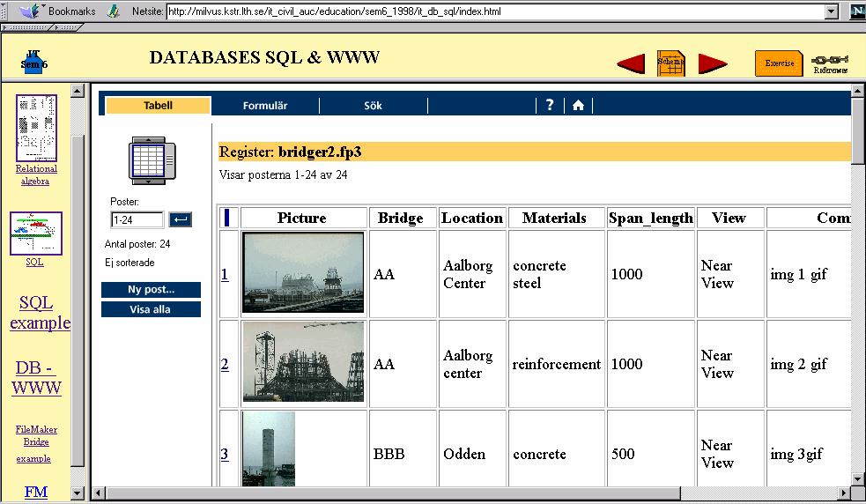Go to next page with right red arrow
866x504 pixels.
tap(712, 63)
